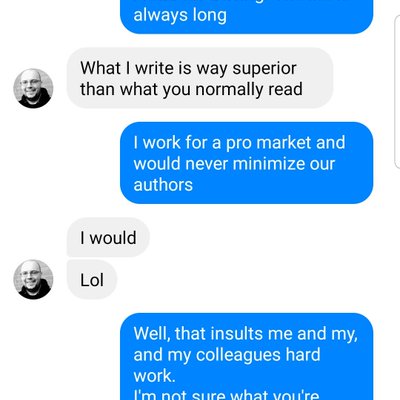The width and height of the screenshot is (400, 400).
Task: Select the "always long" blue message bubble
Action: coord(247,16)
